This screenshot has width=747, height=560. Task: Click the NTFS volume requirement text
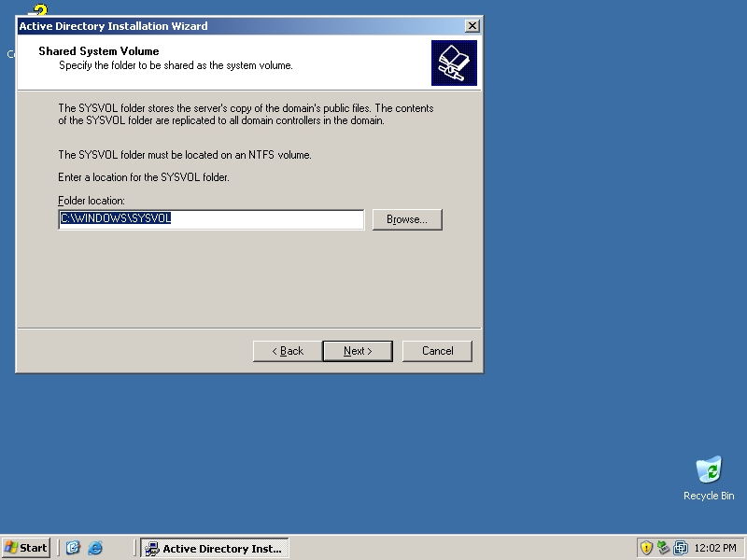tap(185, 155)
